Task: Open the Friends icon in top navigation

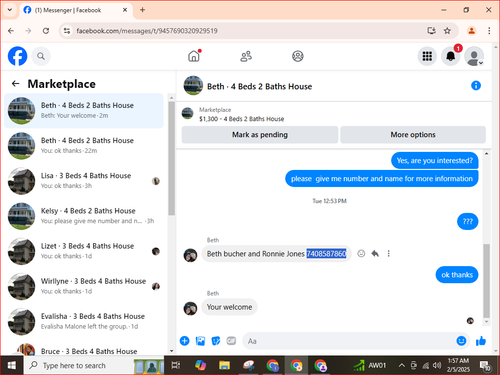Action: [246, 56]
